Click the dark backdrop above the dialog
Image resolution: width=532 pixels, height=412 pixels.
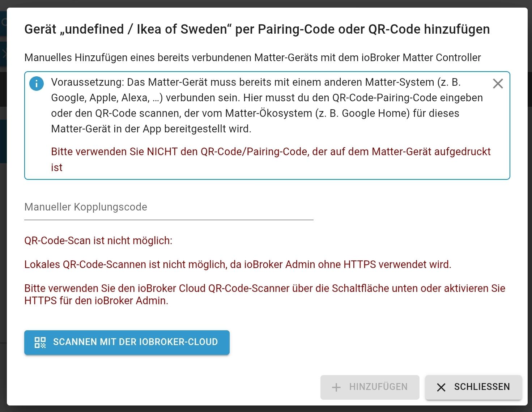pyautogui.click(x=266, y=3)
